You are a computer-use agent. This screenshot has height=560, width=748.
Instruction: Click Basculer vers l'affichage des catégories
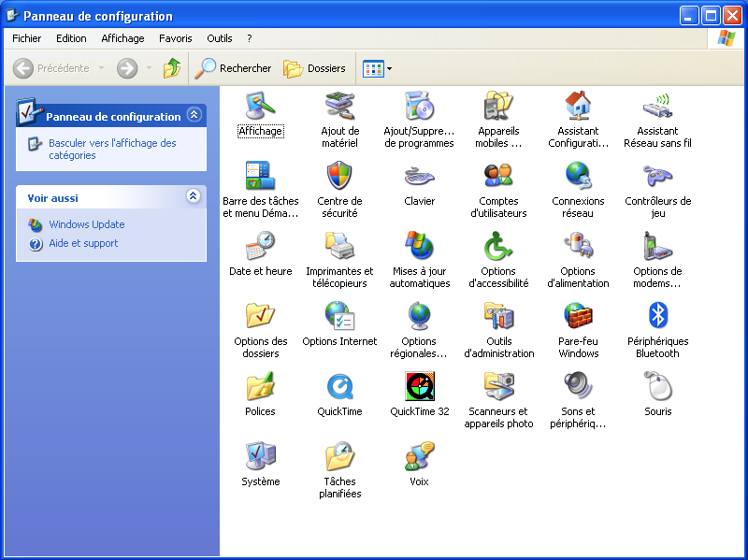pyautogui.click(x=112, y=149)
